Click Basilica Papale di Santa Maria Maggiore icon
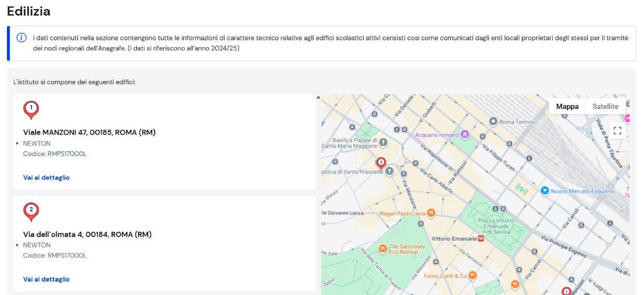The height and width of the screenshot is (295, 644). [383, 142]
